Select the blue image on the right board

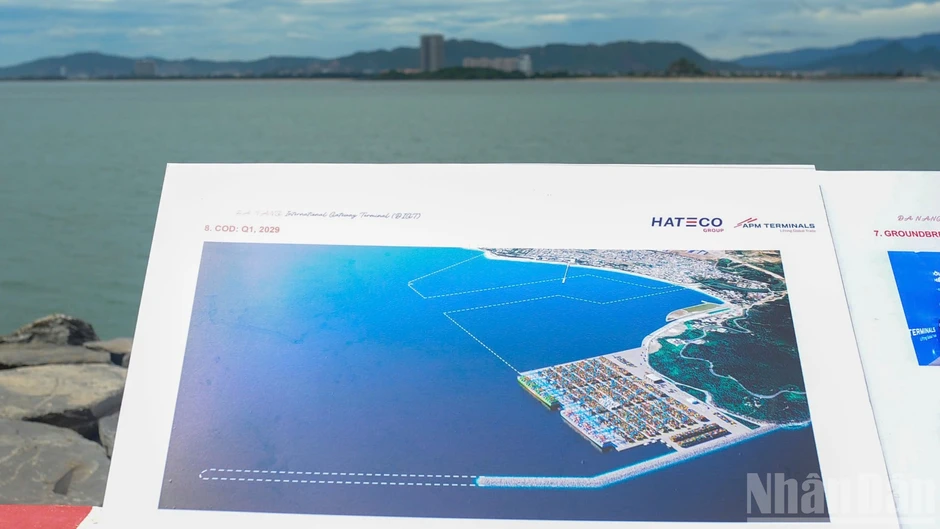pyautogui.click(x=914, y=308)
